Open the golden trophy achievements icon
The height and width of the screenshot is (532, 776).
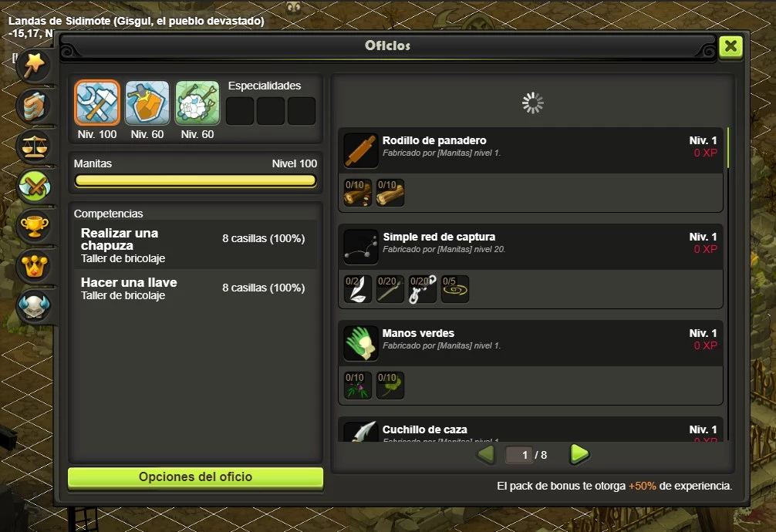(34, 227)
